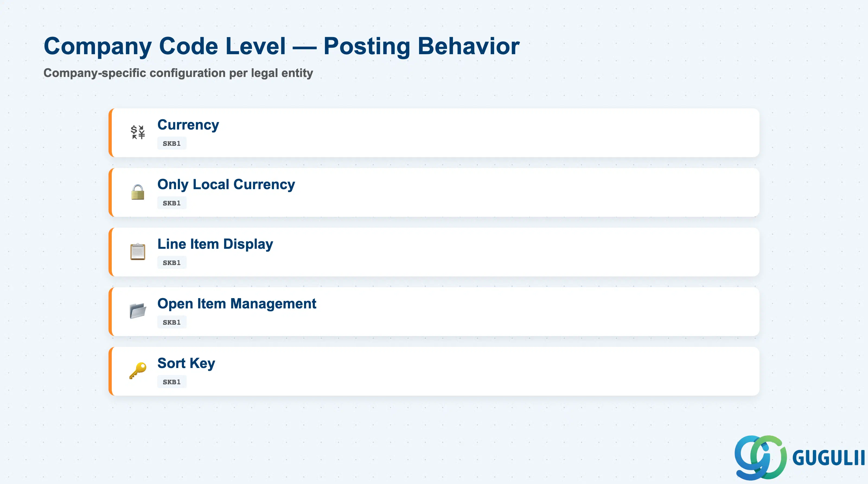Select the Sort Key heading
This screenshot has height=484, width=868.
tap(186, 363)
